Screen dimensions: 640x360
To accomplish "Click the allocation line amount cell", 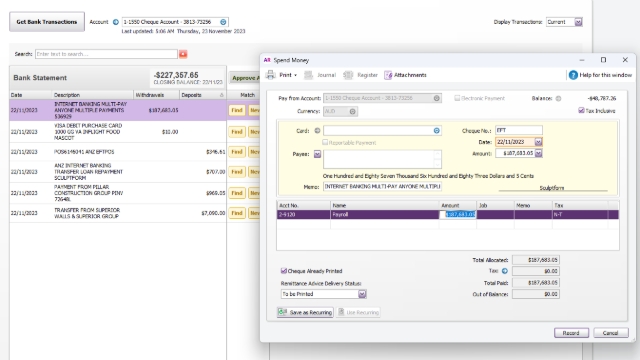I will point(458,214).
